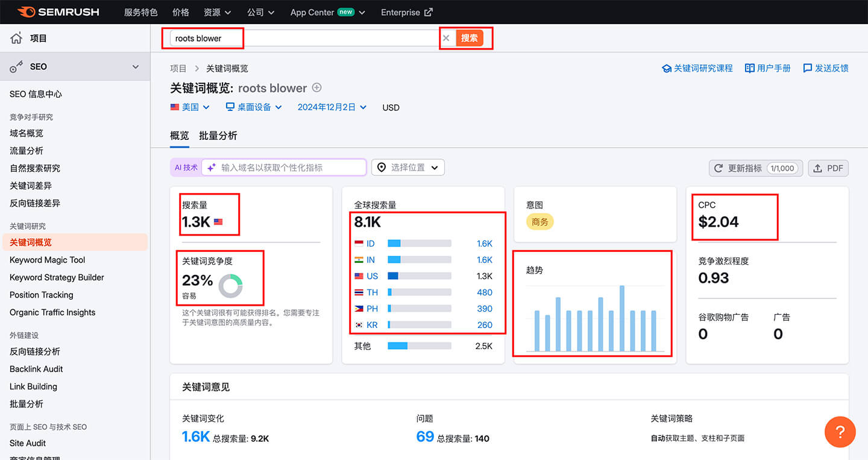
Task: Click the orange 搜索 button
Action: (470, 38)
